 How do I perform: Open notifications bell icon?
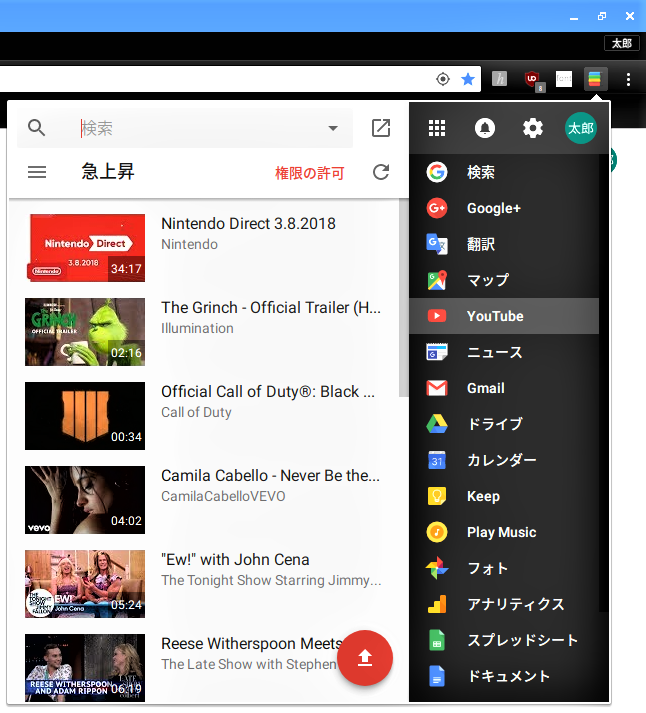485,128
